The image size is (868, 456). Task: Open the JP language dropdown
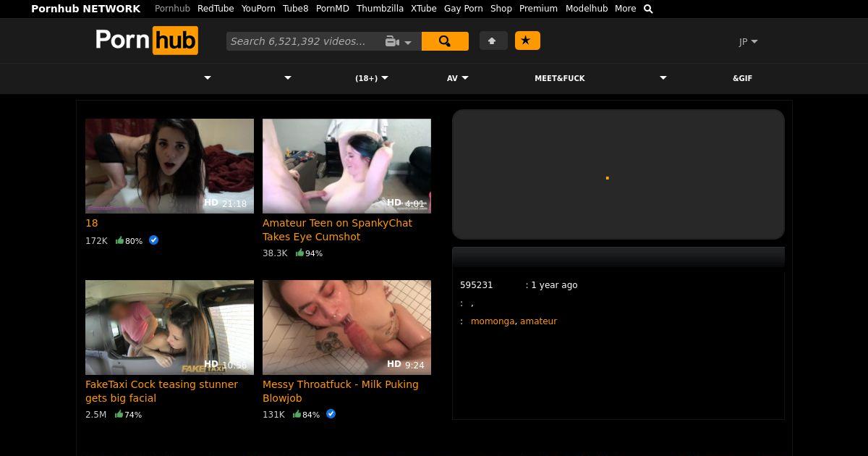(x=748, y=41)
